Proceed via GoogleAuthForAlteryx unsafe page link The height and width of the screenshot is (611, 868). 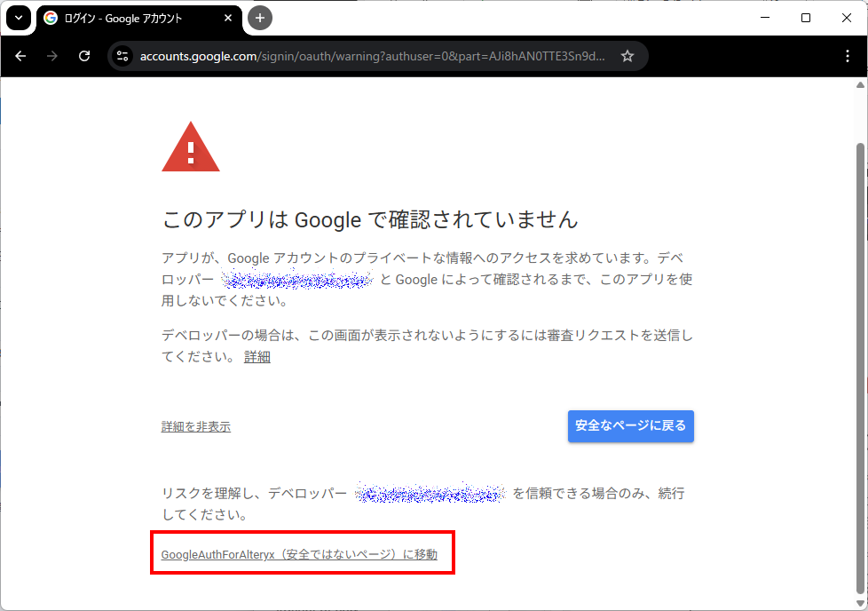pyautogui.click(x=298, y=555)
